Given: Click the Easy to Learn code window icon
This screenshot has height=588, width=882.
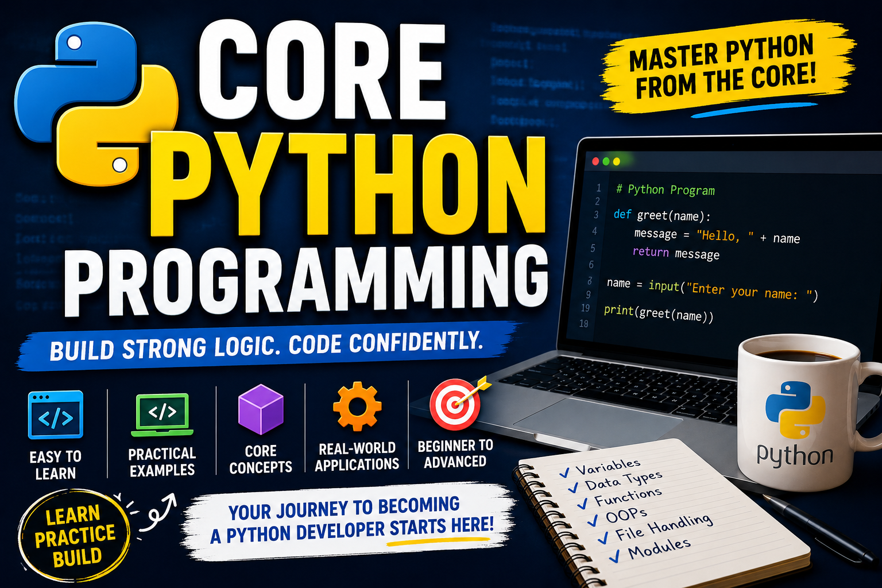Looking at the screenshot, I should pyautogui.click(x=56, y=415).
